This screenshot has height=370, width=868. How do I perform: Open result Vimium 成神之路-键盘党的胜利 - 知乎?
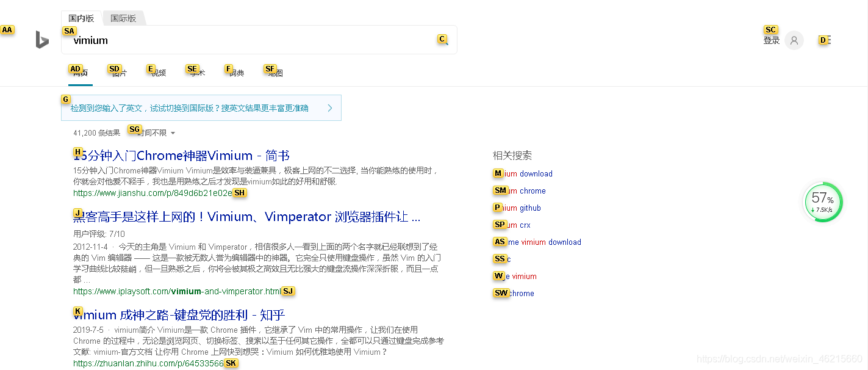click(x=179, y=315)
